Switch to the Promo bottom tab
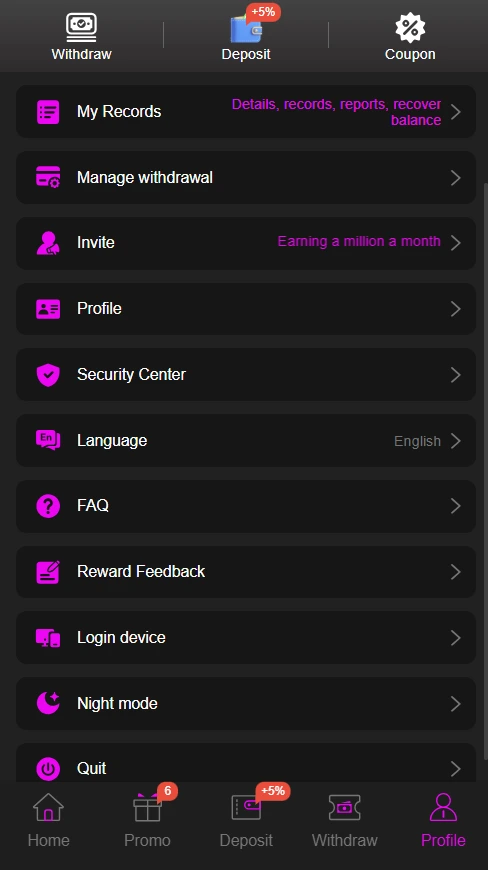This screenshot has height=870, width=488. click(x=147, y=820)
